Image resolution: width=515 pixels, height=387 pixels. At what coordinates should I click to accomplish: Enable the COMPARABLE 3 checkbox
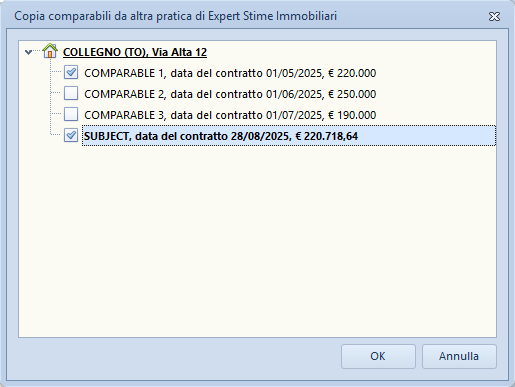71,114
